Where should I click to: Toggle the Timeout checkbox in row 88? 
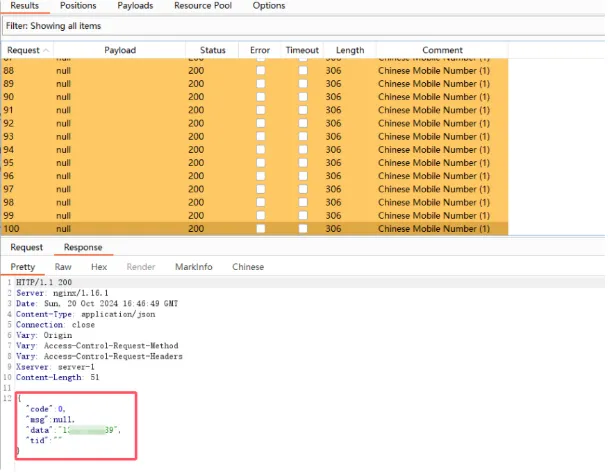click(x=303, y=71)
